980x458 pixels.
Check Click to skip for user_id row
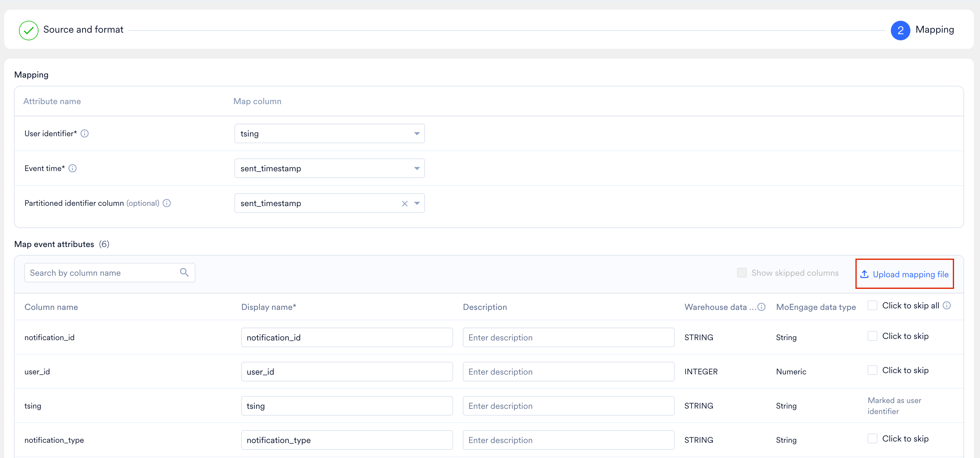click(x=872, y=370)
